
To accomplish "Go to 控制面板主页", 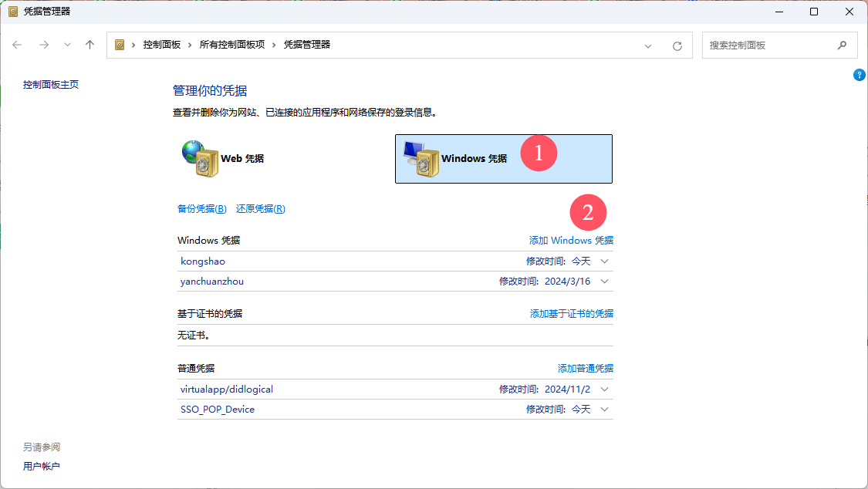I will 50,85.
